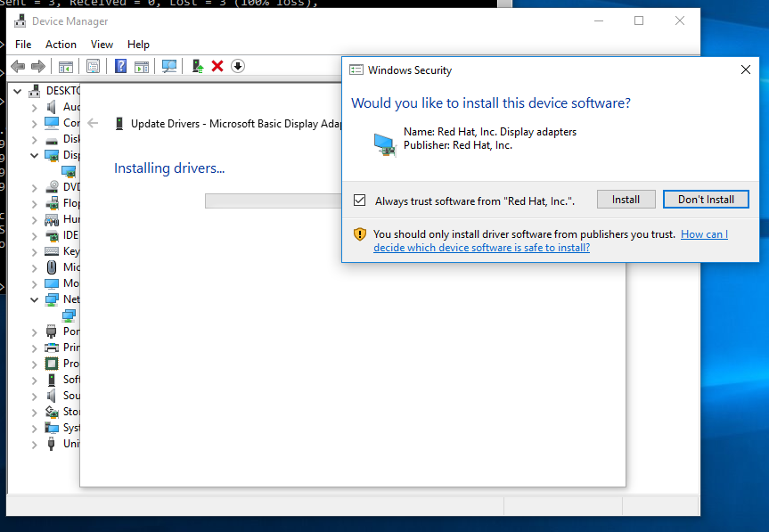Screen dimensions: 769x532
Task: Close the Windows Security dialog
Action: [x=746, y=70]
